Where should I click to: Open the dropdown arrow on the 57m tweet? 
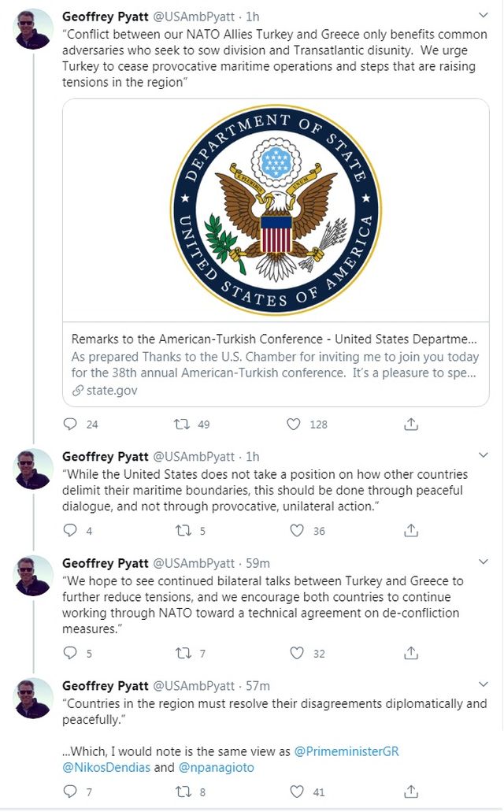483,685
